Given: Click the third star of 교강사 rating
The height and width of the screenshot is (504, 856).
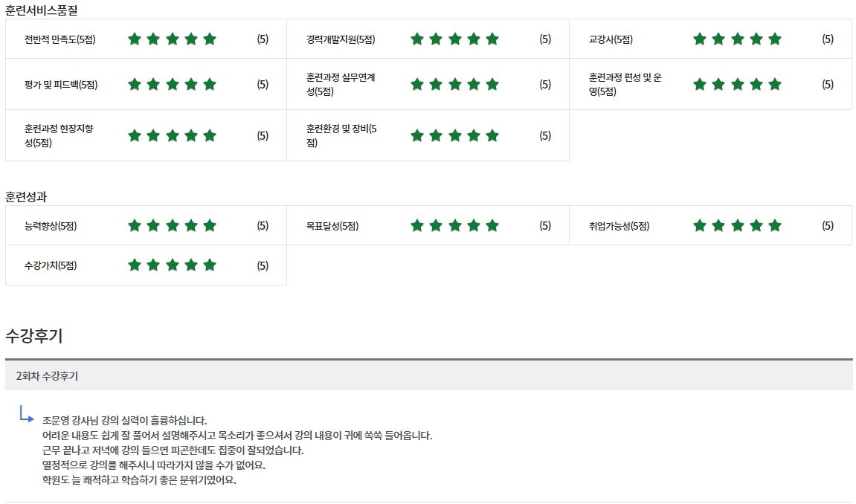Looking at the screenshot, I should click(x=737, y=39).
